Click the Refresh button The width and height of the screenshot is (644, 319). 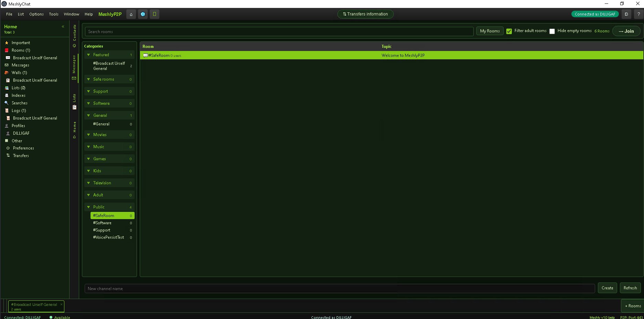[x=630, y=288]
